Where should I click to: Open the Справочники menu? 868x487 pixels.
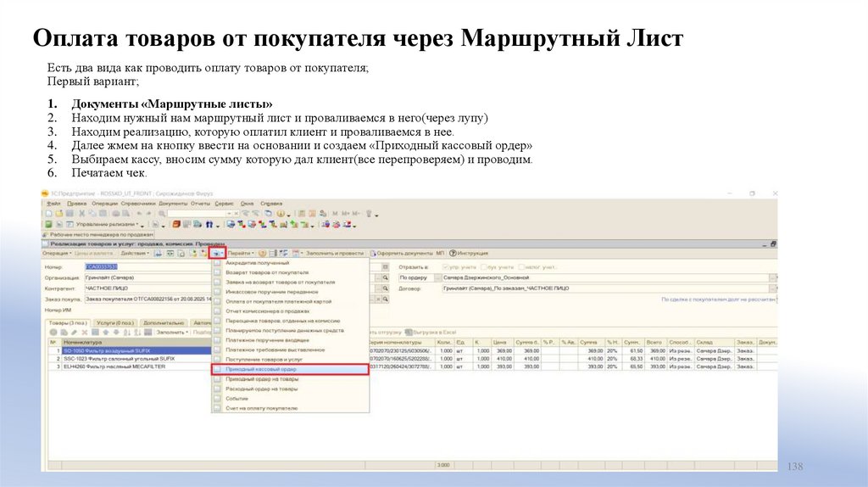click(x=138, y=204)
